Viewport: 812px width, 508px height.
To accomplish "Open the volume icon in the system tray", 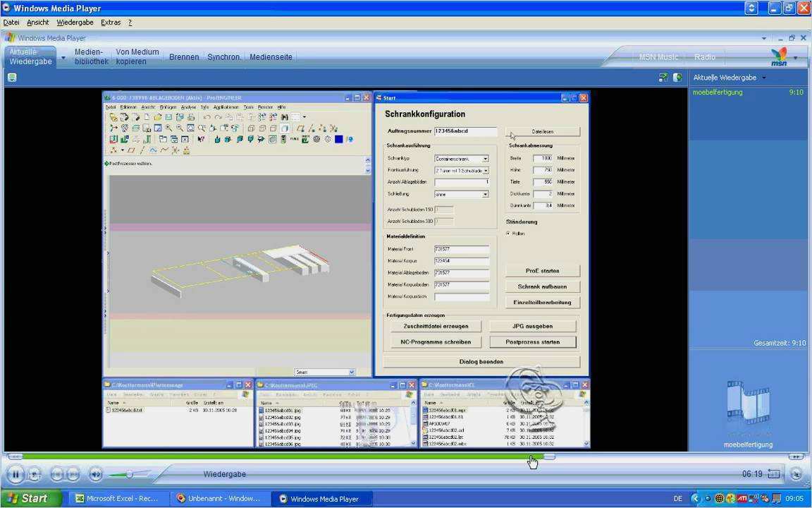I will coord(753,499).
